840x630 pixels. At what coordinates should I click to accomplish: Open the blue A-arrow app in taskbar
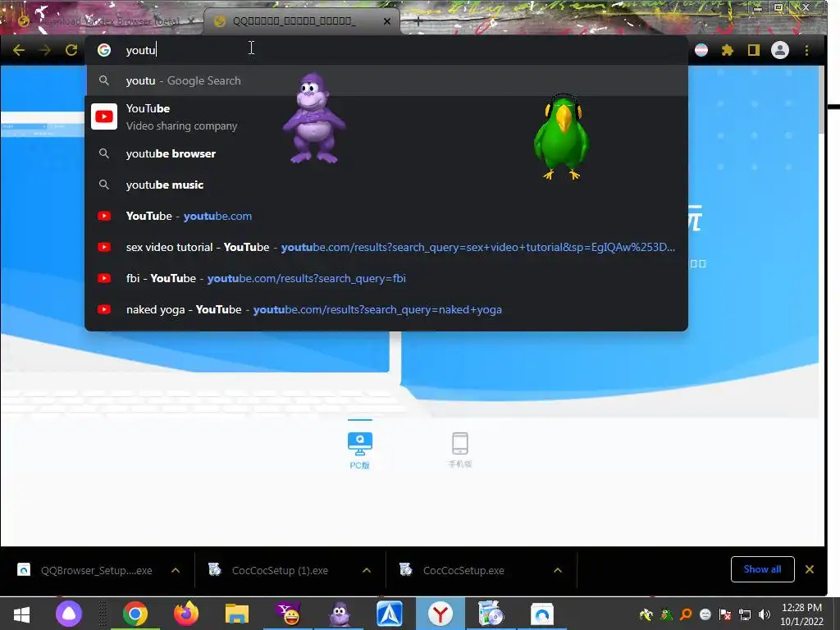pos(390,614)
